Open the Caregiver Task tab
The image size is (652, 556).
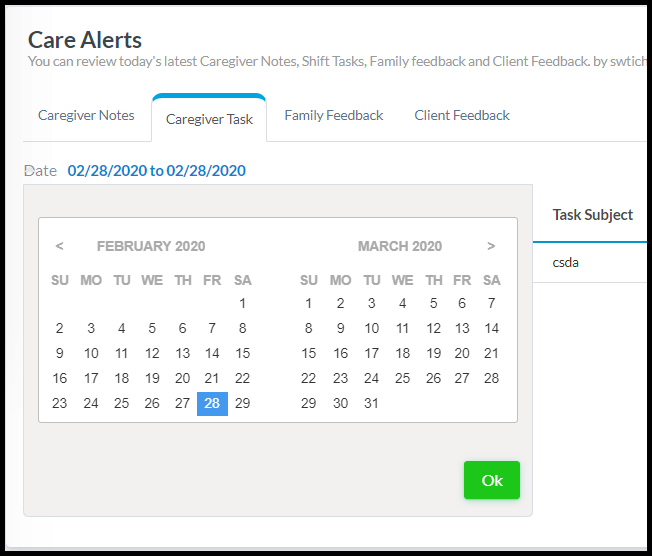tap(209, 119)
